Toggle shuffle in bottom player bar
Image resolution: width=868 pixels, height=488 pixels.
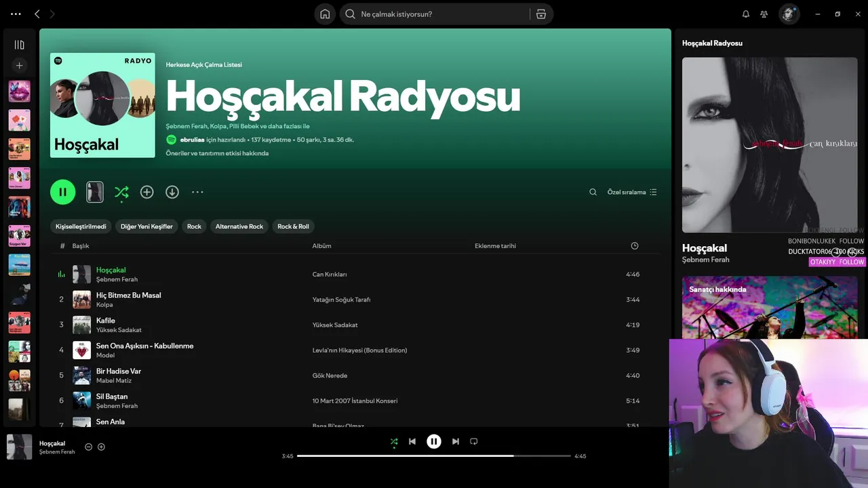(x=394, y=441)
